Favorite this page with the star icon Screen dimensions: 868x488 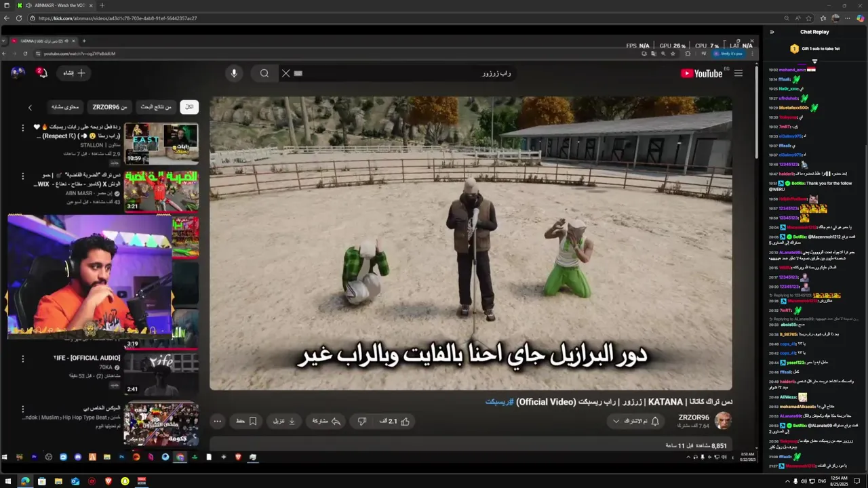pos(808,18)
